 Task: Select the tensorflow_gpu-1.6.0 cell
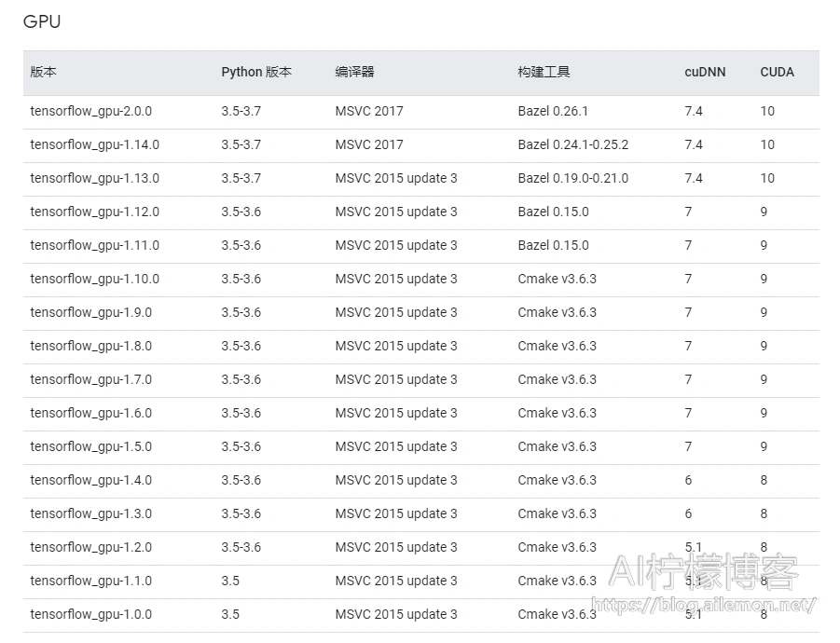pyautogui.click(x=91, y=414)
